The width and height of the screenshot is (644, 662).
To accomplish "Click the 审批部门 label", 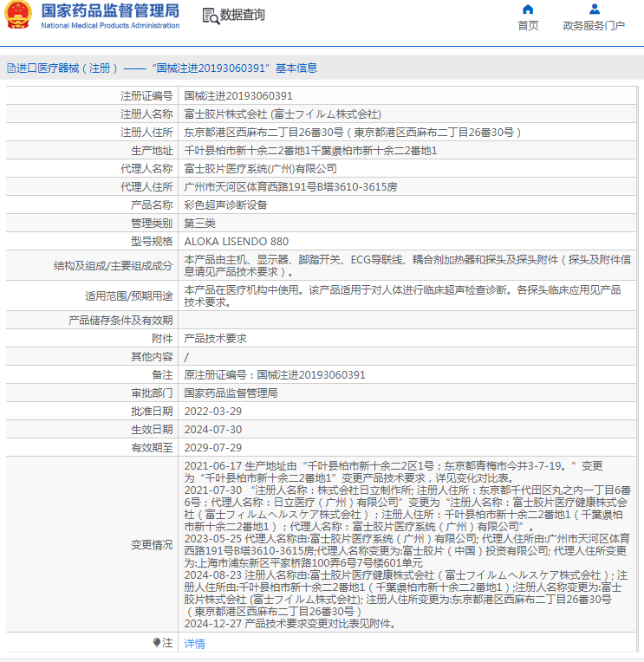I will point(152,393).
